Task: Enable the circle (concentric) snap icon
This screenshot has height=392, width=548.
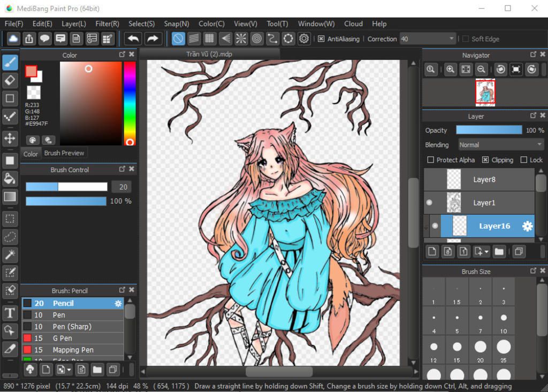Action: 256,39
